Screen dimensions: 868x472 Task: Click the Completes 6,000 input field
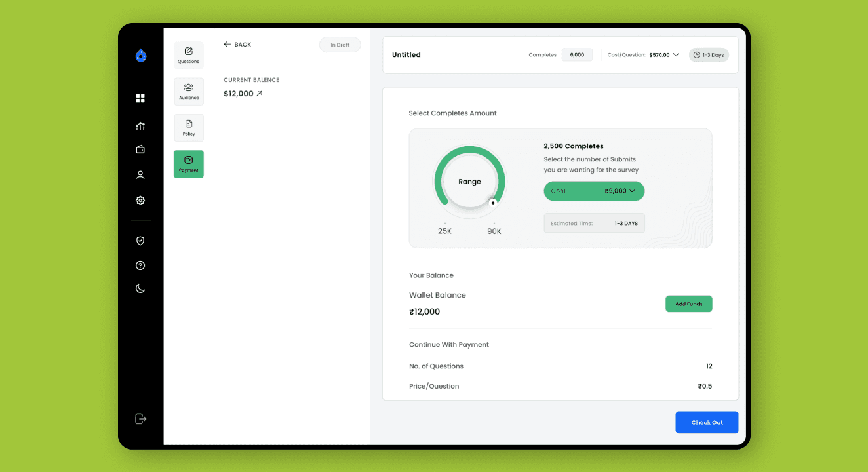tap(577, 55)
